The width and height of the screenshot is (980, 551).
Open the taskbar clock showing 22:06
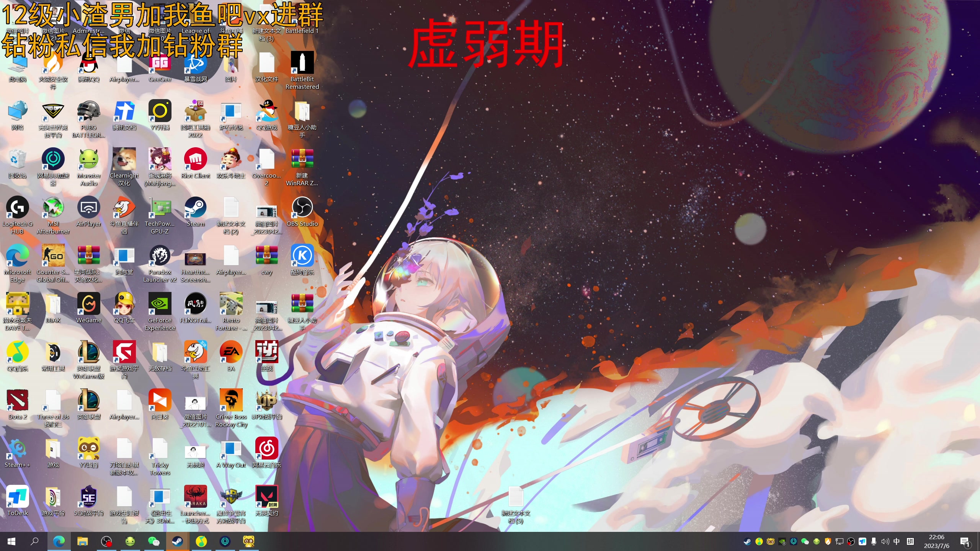point(936,541)
